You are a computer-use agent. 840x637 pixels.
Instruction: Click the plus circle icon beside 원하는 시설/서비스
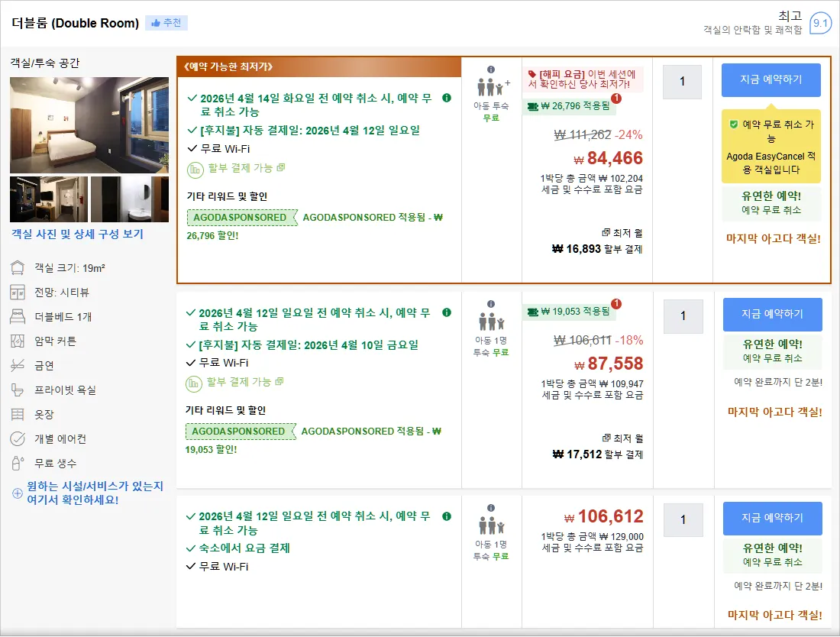click(x=18, y=493)
